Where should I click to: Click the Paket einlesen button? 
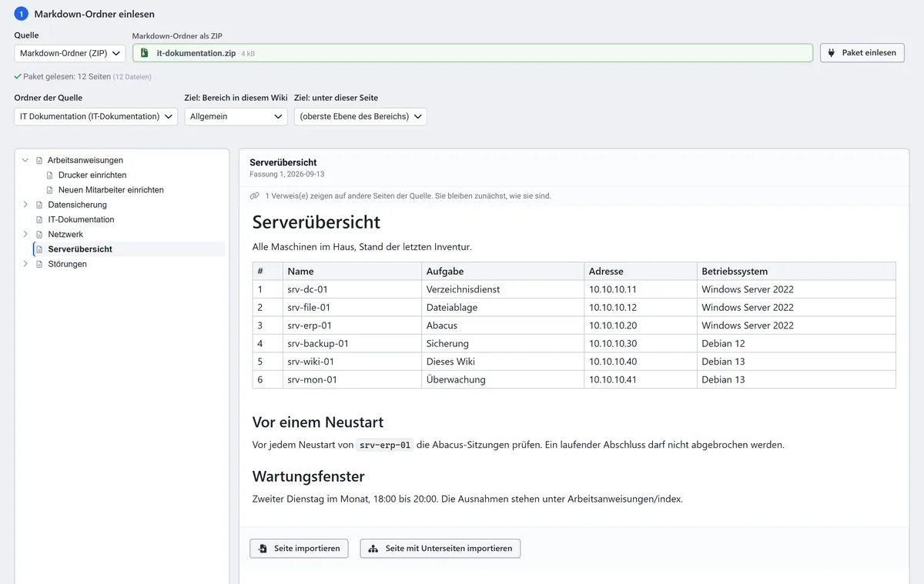pyautogui.click(x=862, y=53)
